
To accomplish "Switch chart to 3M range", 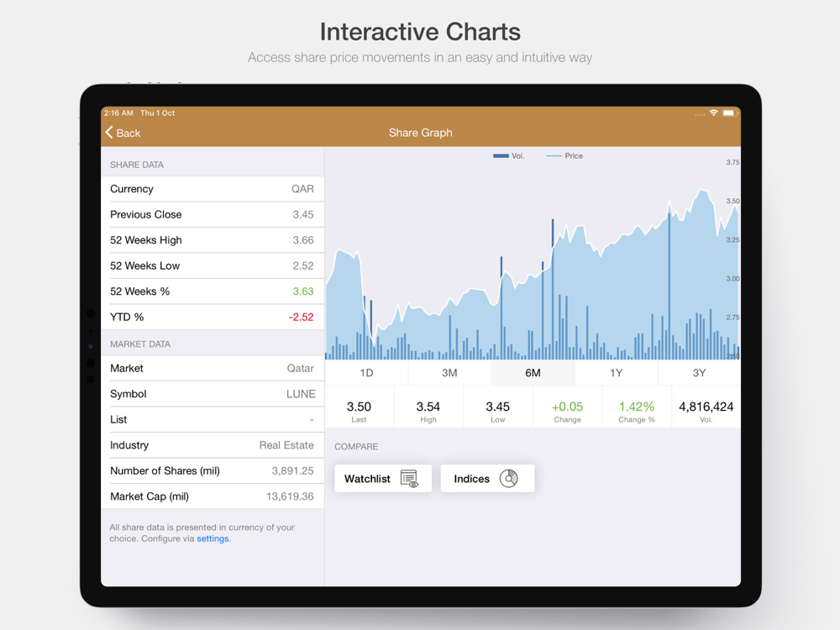I will point(449,373).
